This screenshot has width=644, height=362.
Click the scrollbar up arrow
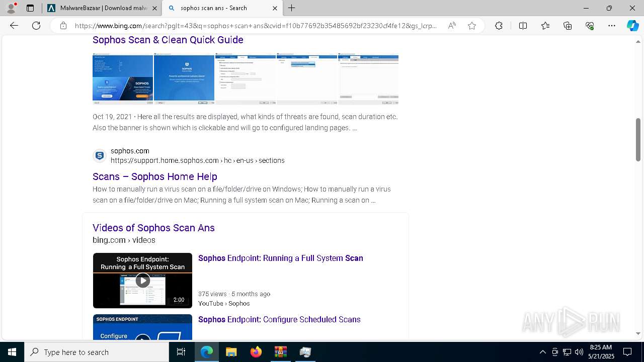(638, 42)
